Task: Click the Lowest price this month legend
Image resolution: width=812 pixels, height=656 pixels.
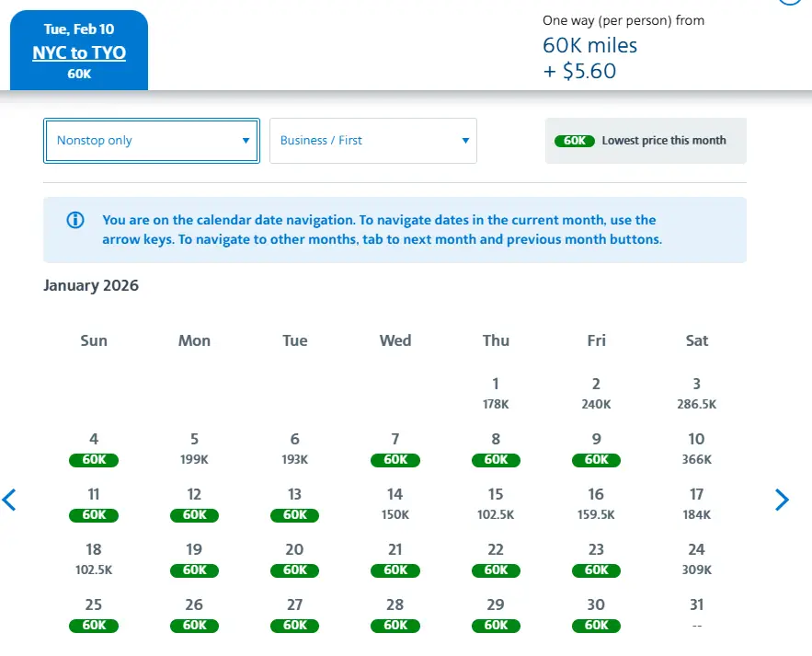Action: click(x=646, y=141)
